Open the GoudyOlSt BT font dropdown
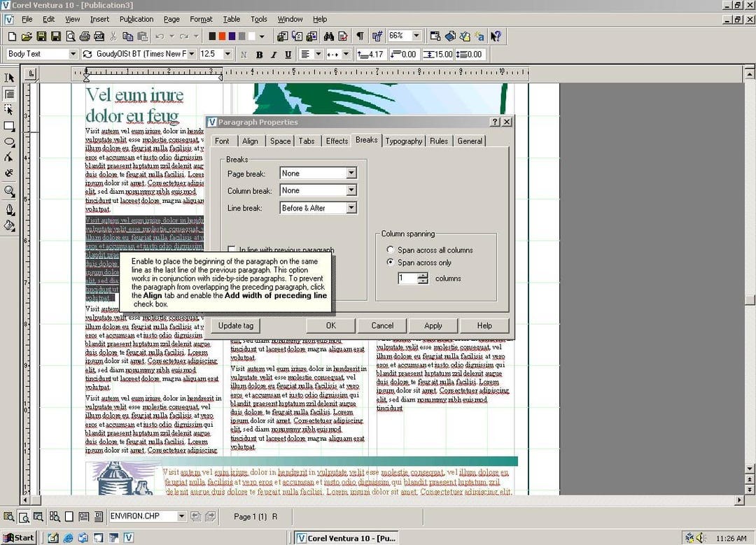The height and width of the screenshot is (545, 756). pyautogui.click(x=191, y=54)
